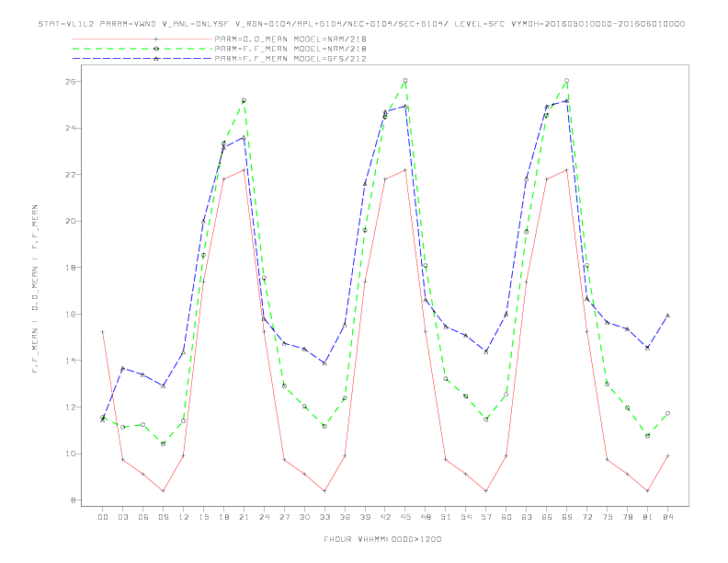This screenshot has width=728, height=563.
Task: Click x-axis tick label 45
Action: click(x=405, y=517)
